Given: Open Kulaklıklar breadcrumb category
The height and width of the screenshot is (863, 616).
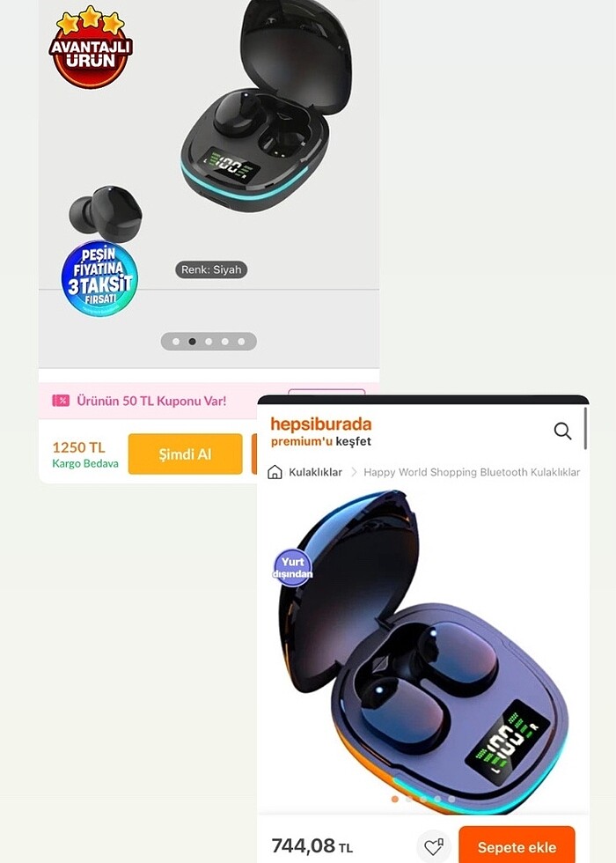Looking at the screenshot, I should tap(315, 472).
